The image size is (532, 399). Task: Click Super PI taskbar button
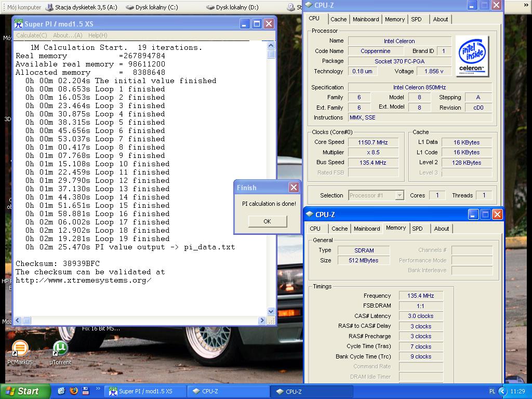(x=145, y=391)
